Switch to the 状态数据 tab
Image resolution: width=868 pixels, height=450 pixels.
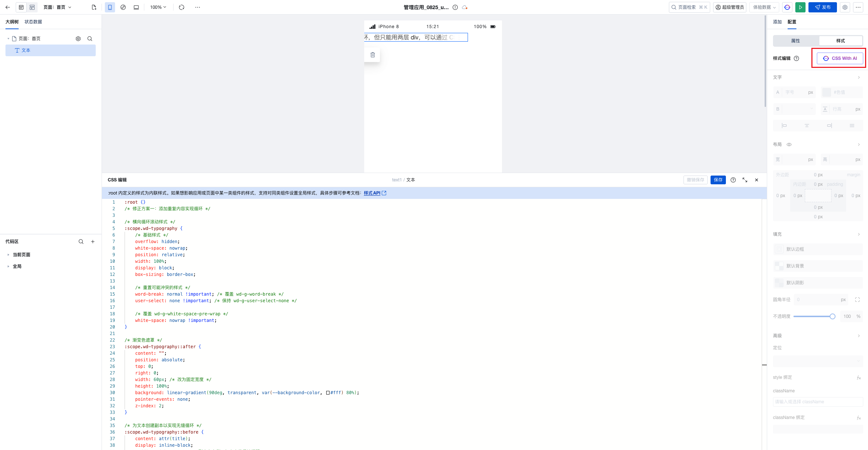pyautogui.click(x=33, y=22)
